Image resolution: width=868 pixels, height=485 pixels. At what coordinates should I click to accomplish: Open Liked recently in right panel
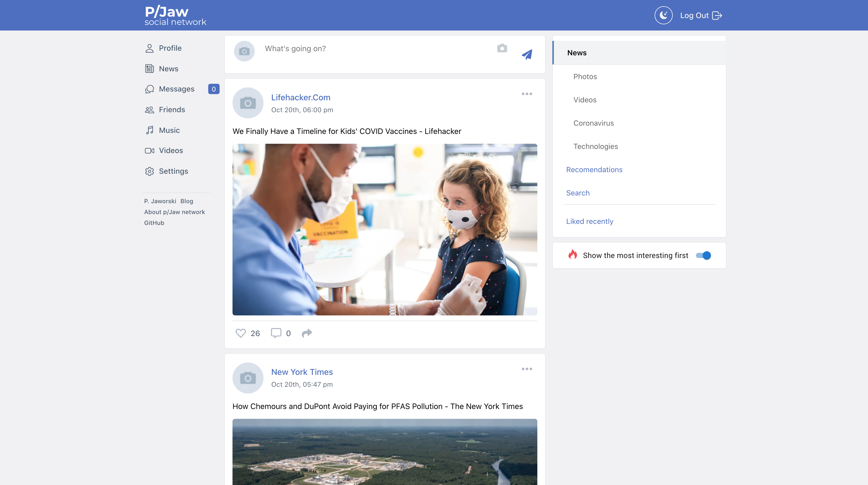[590, 221]
